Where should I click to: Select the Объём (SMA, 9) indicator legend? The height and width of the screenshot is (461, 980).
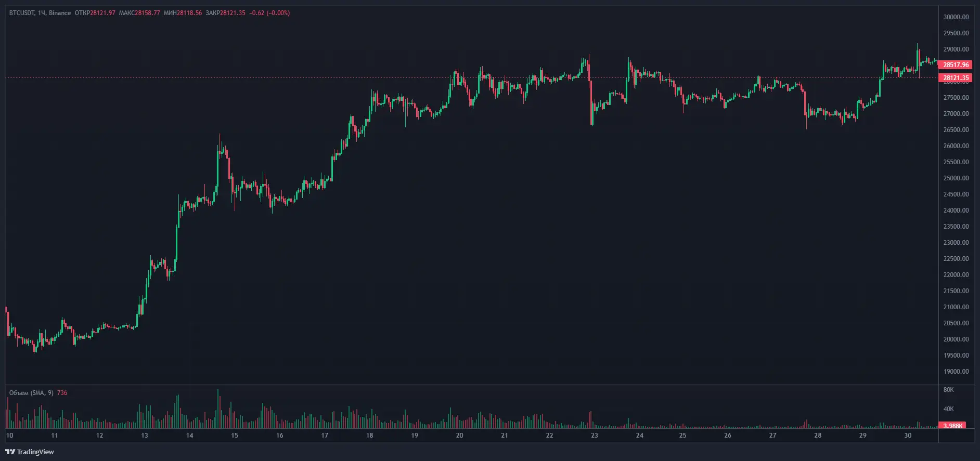click(31, 393)
